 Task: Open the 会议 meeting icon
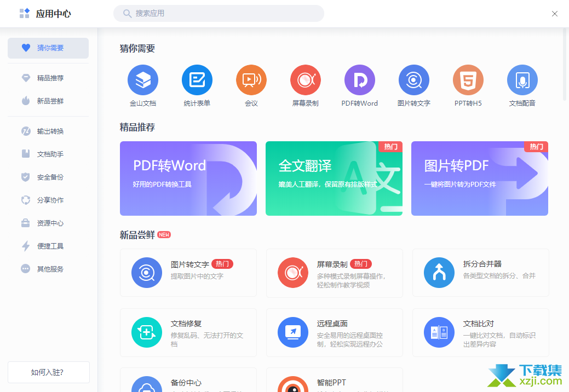click(251, 80)
